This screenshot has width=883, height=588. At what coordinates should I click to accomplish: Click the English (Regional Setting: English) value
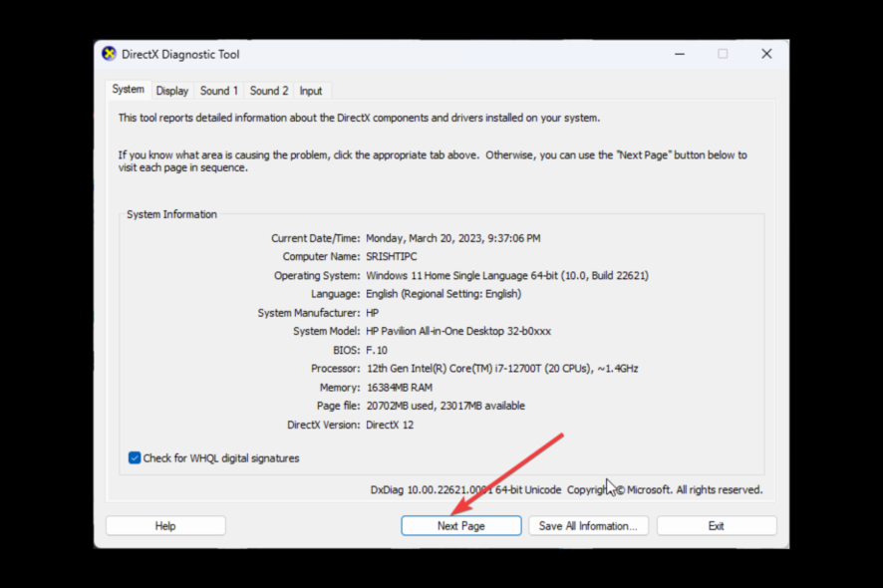pos(443,294)
